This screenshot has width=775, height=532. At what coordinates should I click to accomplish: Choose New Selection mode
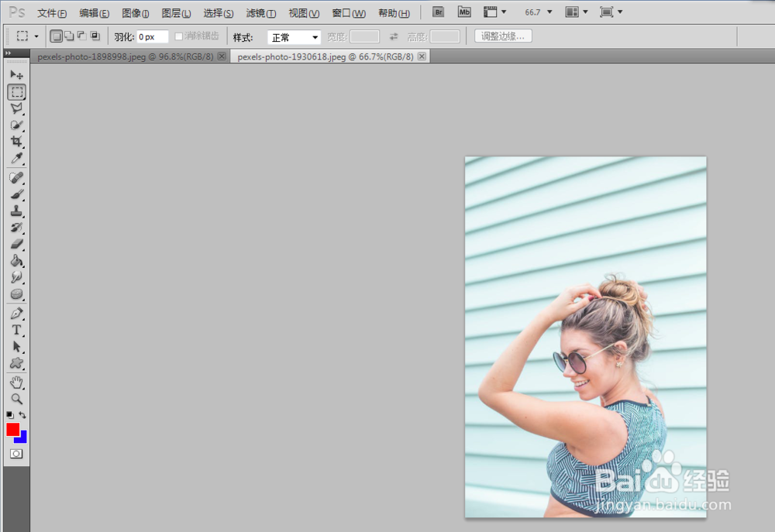coord(57,36)
